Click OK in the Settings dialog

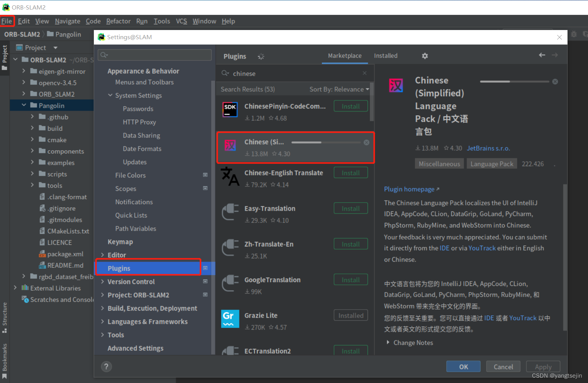(463, 367)
